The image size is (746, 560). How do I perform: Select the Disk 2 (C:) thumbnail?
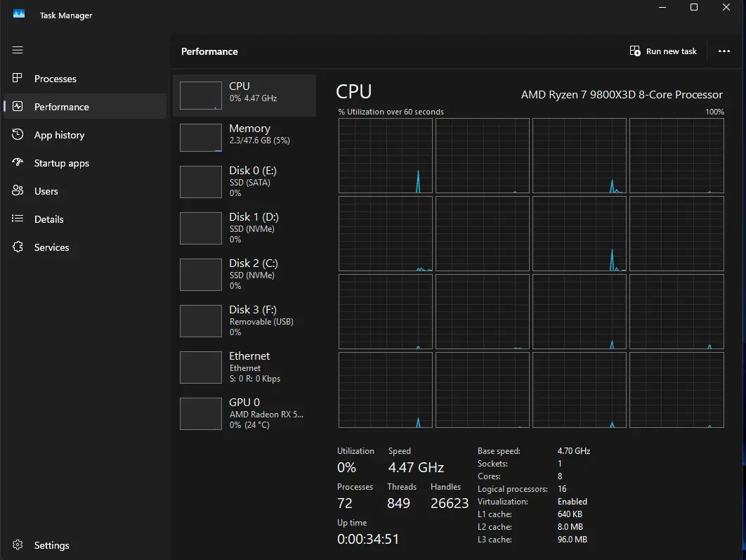tap(201, 275)
